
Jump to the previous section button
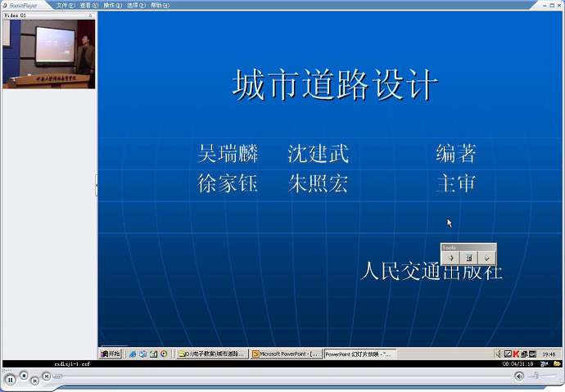pos(34,381)
